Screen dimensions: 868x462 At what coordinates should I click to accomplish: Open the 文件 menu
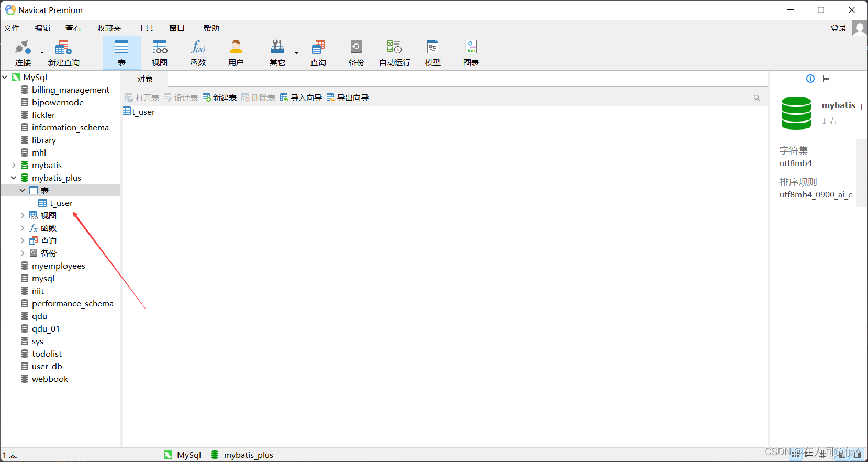12,28
